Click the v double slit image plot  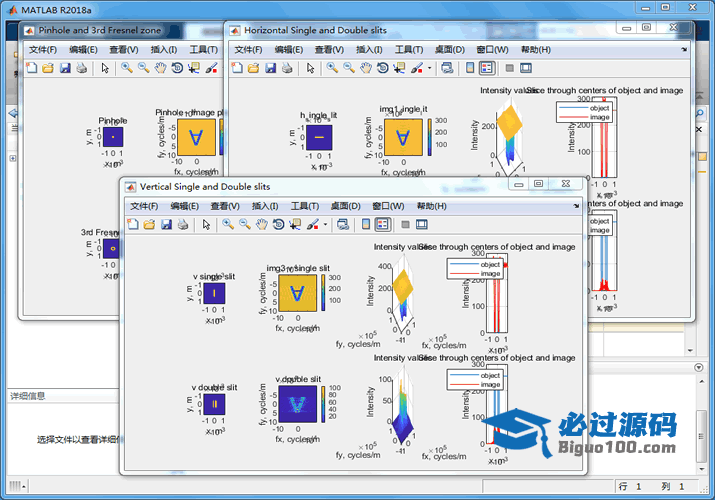coord(214,405)
